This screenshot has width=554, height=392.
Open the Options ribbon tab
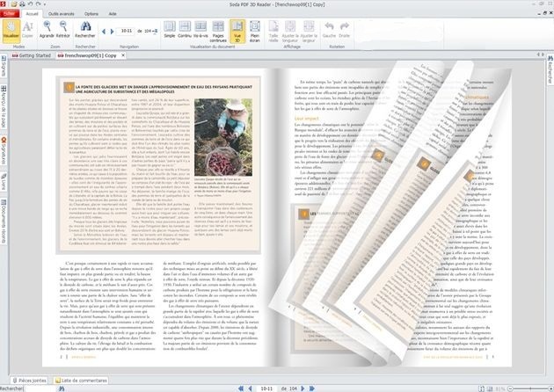coord(91,14)
